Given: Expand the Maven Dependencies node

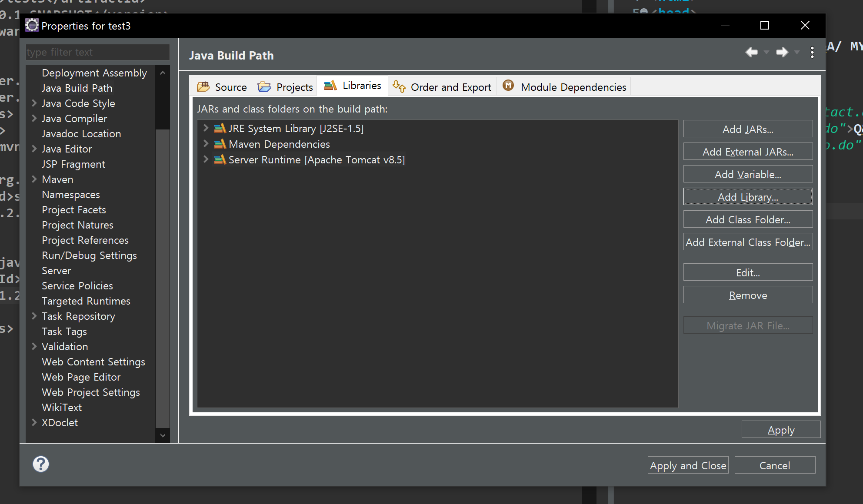Looking at the screenshot, I should [206, 144].
